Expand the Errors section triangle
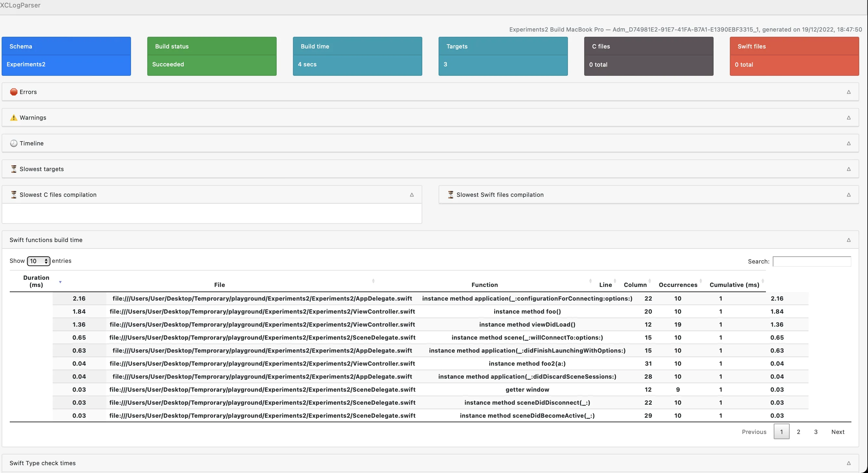The image size is (868, 473). (848, 92)
